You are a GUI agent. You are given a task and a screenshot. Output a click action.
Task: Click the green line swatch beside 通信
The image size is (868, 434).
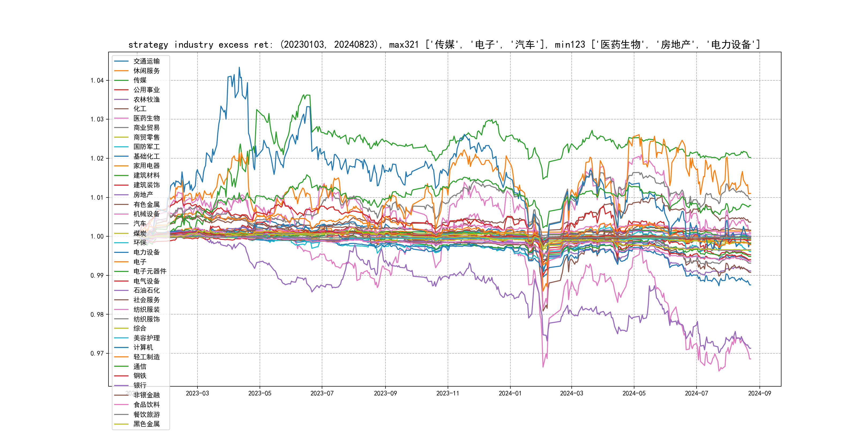121,366
